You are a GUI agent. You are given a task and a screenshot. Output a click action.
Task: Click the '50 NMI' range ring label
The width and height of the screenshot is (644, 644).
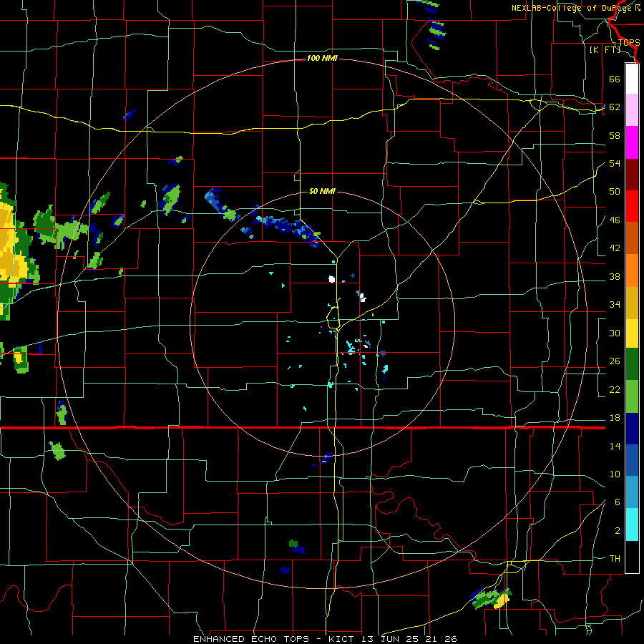(322, 191)
